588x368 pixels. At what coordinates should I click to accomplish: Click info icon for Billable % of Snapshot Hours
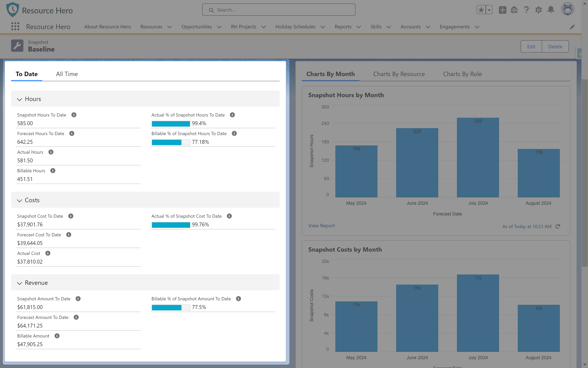click(234, 133)
